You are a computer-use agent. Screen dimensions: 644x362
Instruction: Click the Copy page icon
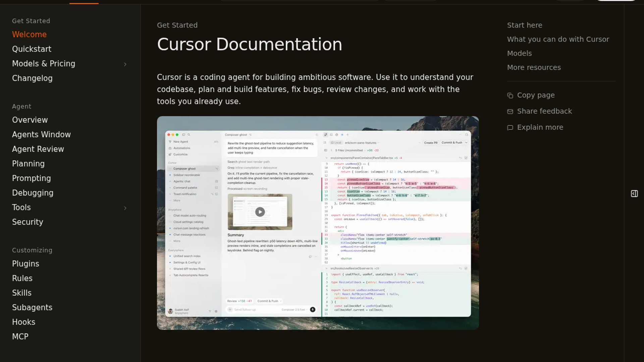(510, 96)
